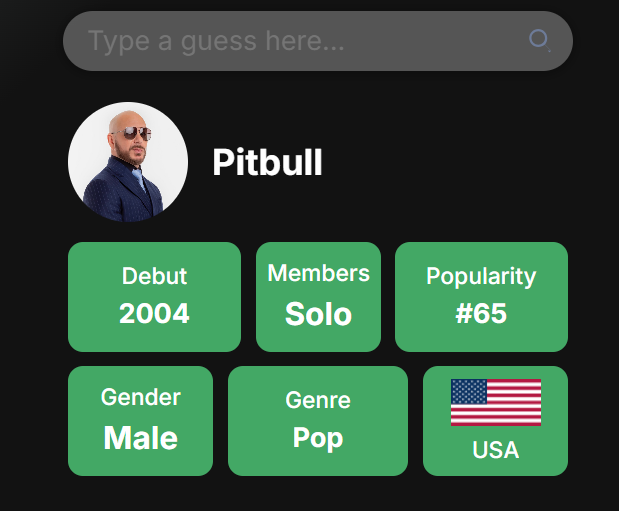Viewport: 619px width, 511px height.
Task: Click the Genre label text
Action: pos(318,400)
